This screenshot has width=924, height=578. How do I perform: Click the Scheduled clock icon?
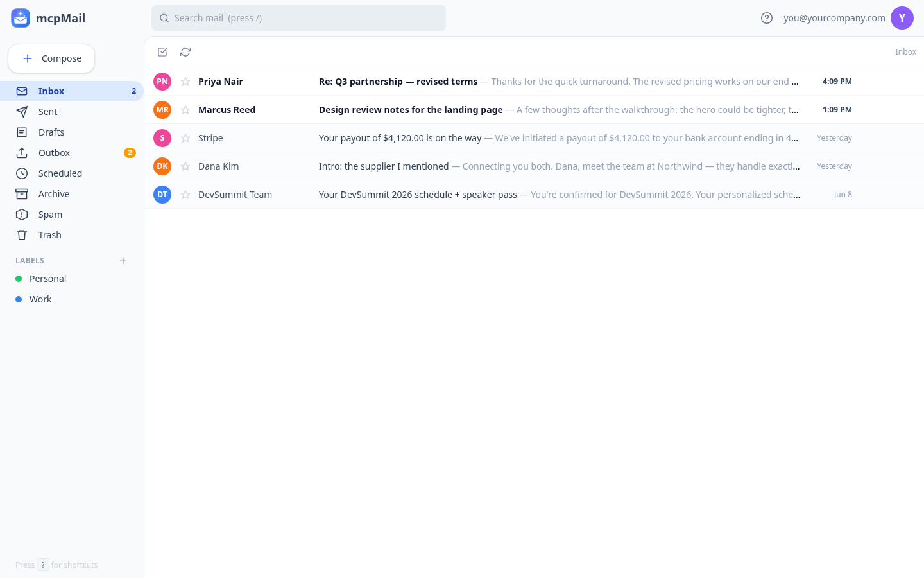coord(22,173)
